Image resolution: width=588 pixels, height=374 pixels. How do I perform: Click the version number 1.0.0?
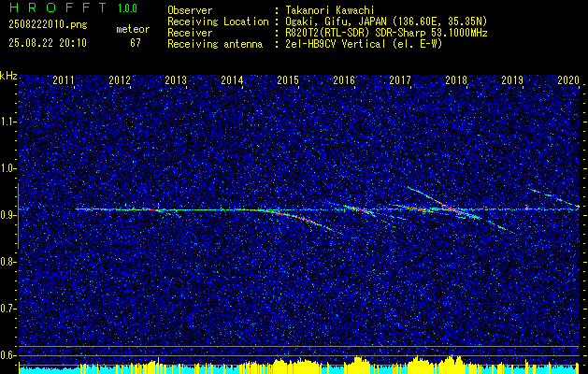127,8
